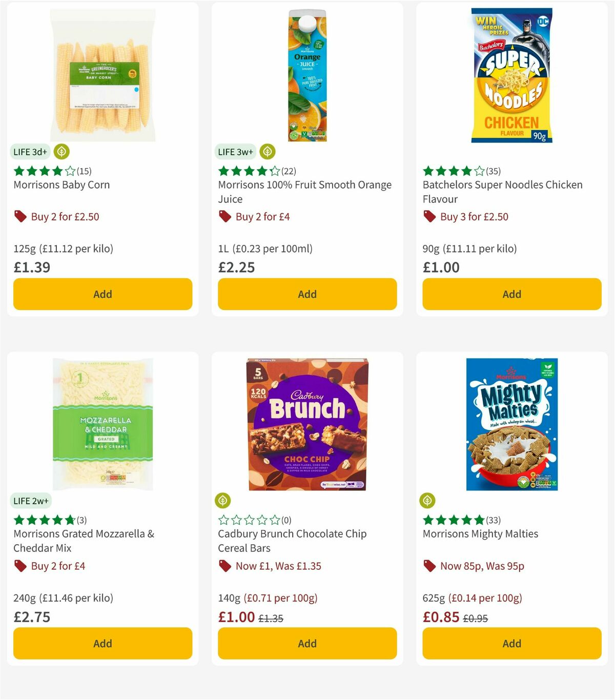Click the Cadbury Brunch product image
This screenshot has height=700, width=615.
click(x=306, y=424)
